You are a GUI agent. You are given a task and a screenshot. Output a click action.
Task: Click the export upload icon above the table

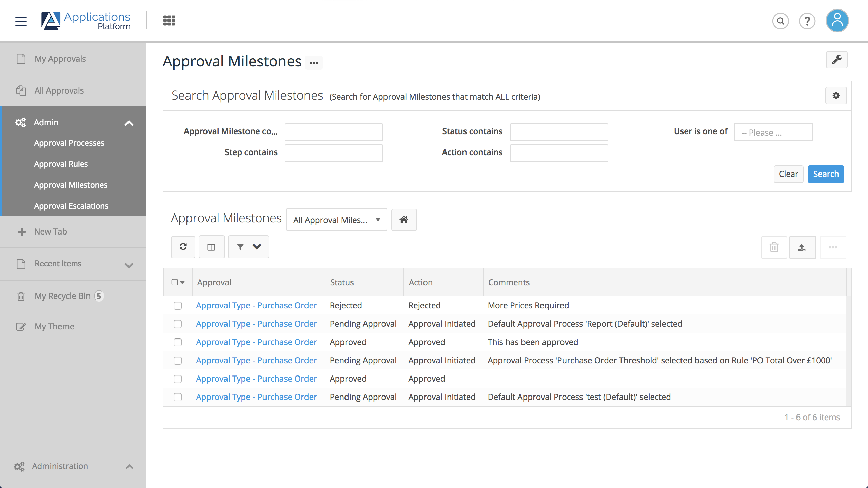(802, 247)
